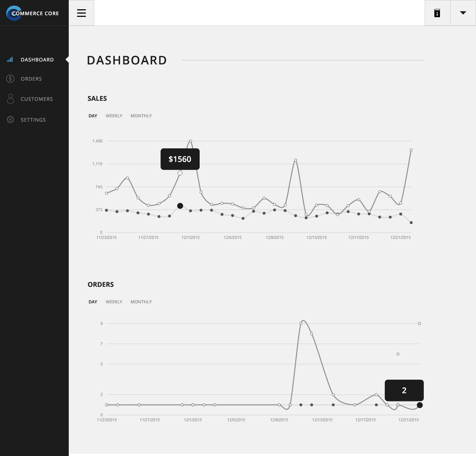Click the Orders dollar sign icon

click(10, 79)
